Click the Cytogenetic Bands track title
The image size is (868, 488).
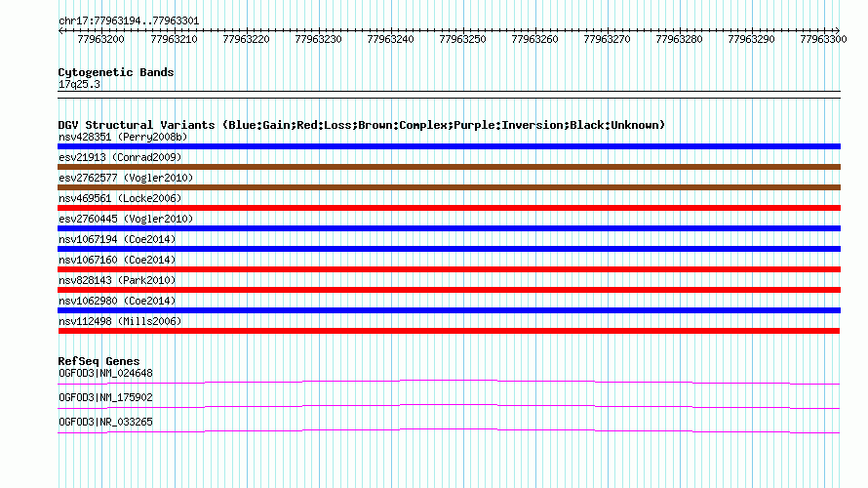116,72
